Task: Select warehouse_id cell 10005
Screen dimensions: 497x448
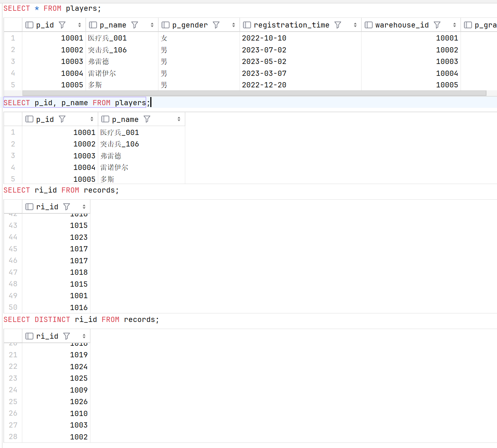Action: [x=447, y=85]
